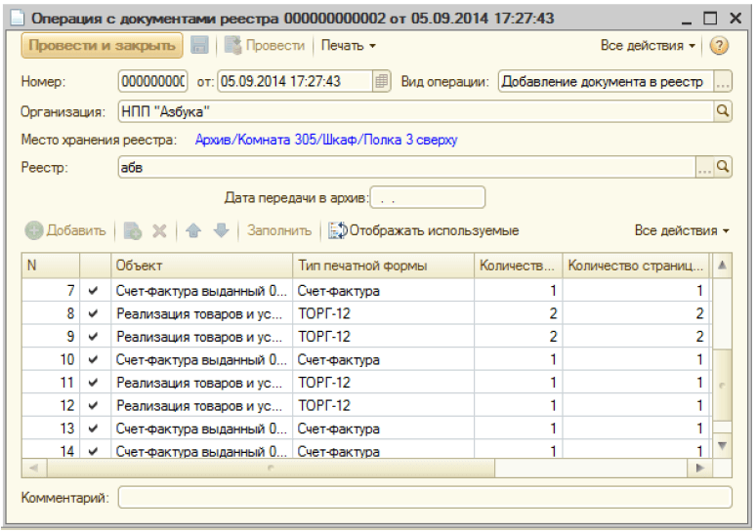Open the Архив/Комната 305 storage location link

325,141
